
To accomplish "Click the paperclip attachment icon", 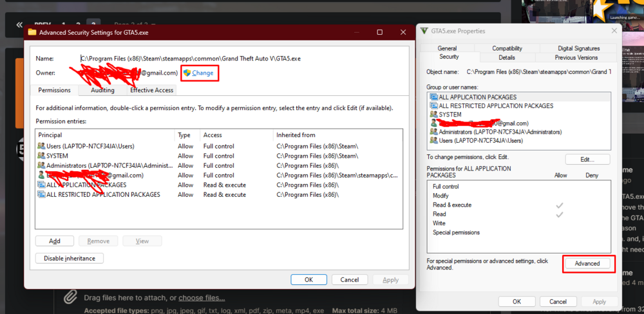I will pyautogui.click(x=71, y=297).
